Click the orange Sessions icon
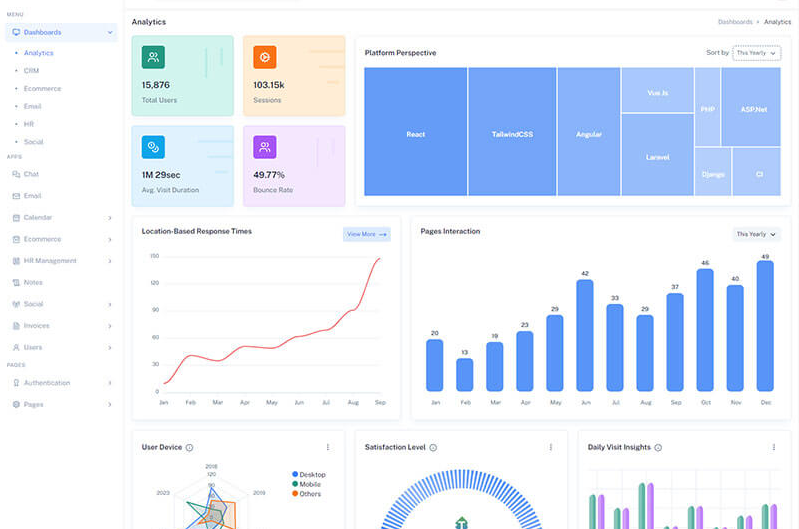799x529 pixels. point(264,57)
